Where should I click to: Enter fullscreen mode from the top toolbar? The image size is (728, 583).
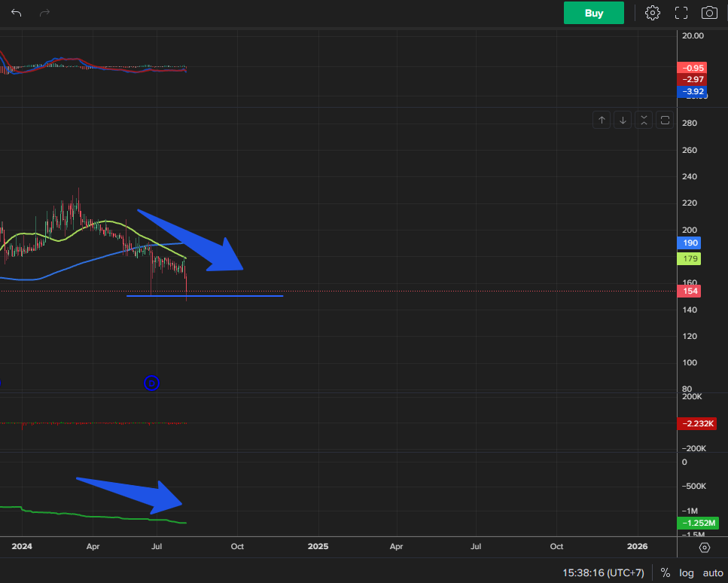(681, 12)
